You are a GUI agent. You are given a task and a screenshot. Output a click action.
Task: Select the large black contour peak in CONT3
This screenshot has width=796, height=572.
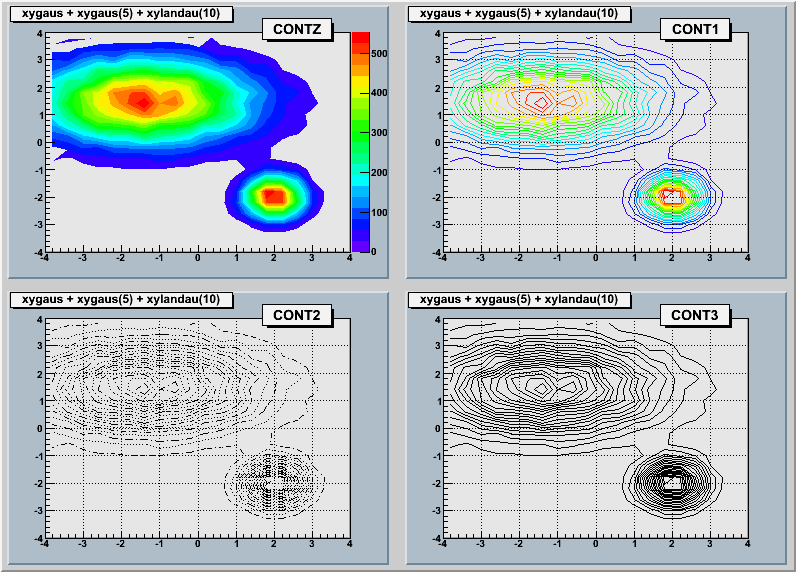[541, 386]
